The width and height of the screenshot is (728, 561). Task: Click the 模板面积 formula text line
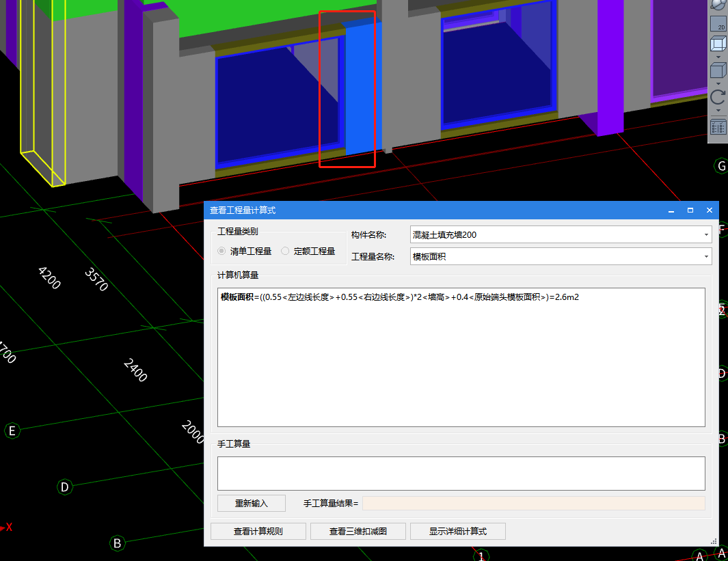click(400, 297)
